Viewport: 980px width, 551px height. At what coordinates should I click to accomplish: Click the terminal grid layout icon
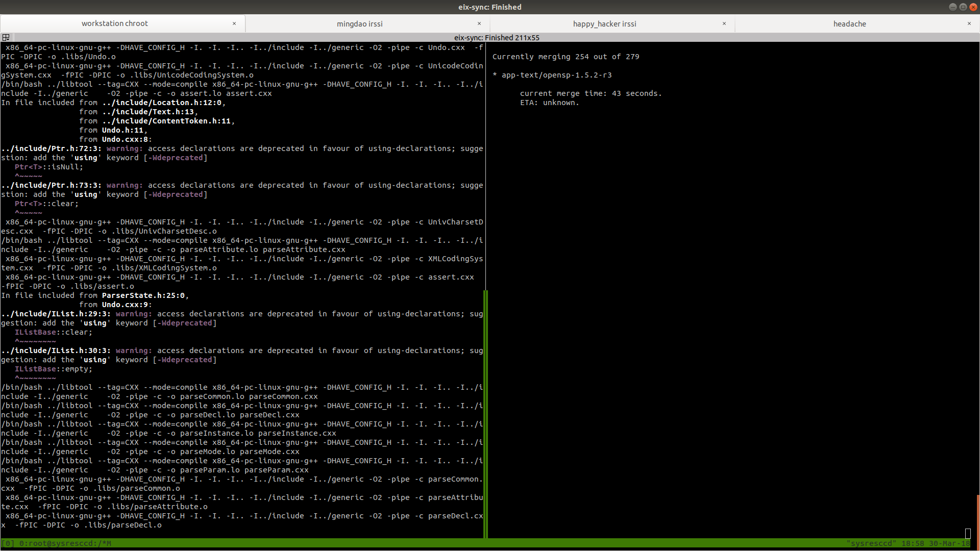click(x=6, y=37)
